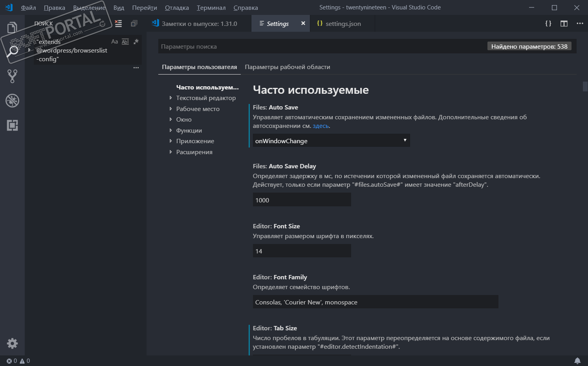The image size is (588, 366).
Task: Expand the Текстовый редактор settings section
Action: coord(206,98)
